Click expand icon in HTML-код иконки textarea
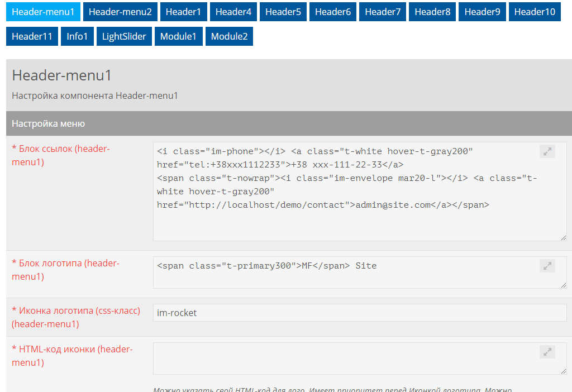The height and width of the screenshot is (392, 572). 547,352
